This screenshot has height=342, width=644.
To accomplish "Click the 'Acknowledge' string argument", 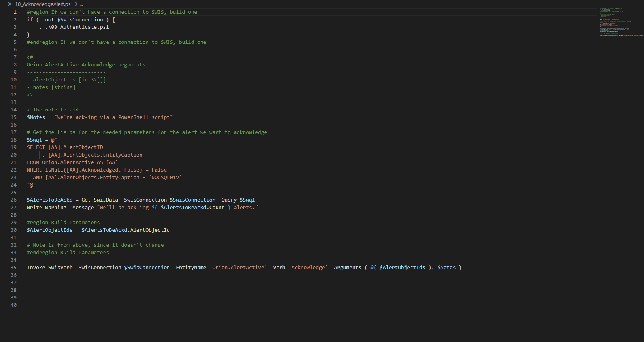I will 308,267.
